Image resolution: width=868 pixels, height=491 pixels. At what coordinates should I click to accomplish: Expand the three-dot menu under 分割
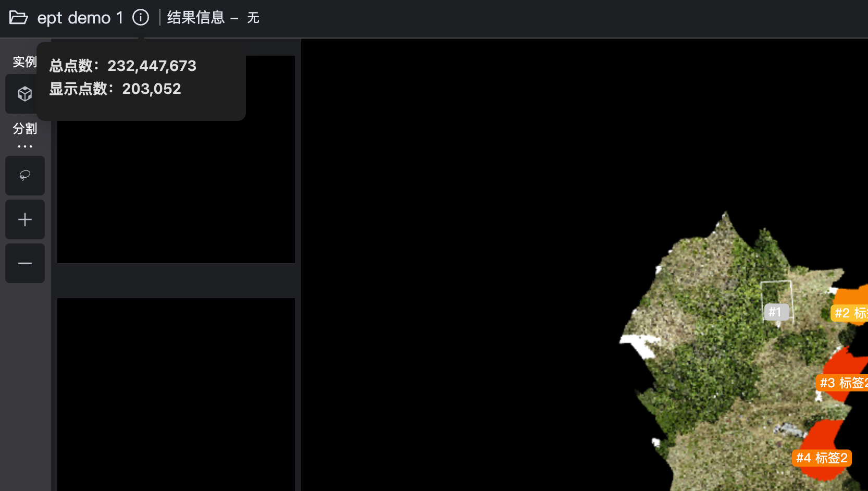(x=24, y=146)
